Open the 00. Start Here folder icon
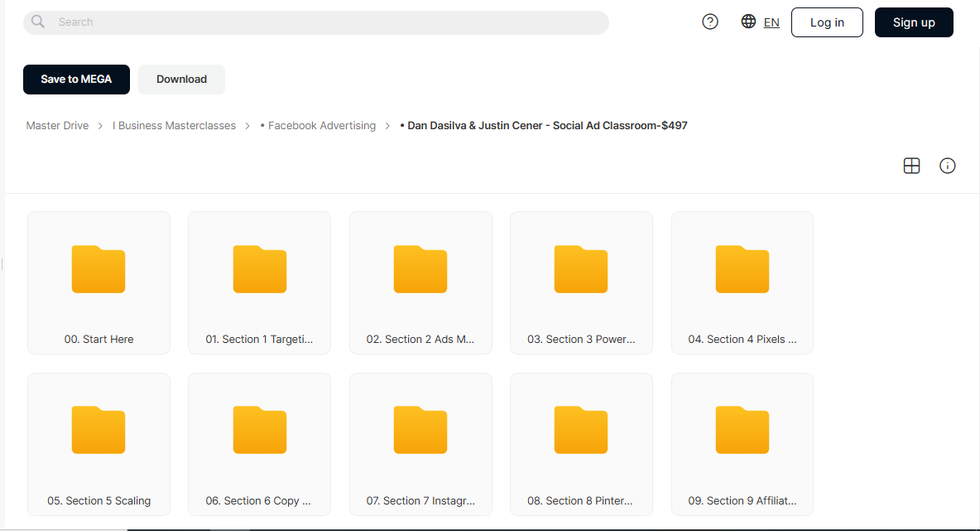This screenshot has height=531, width=980. click(98, 269)
